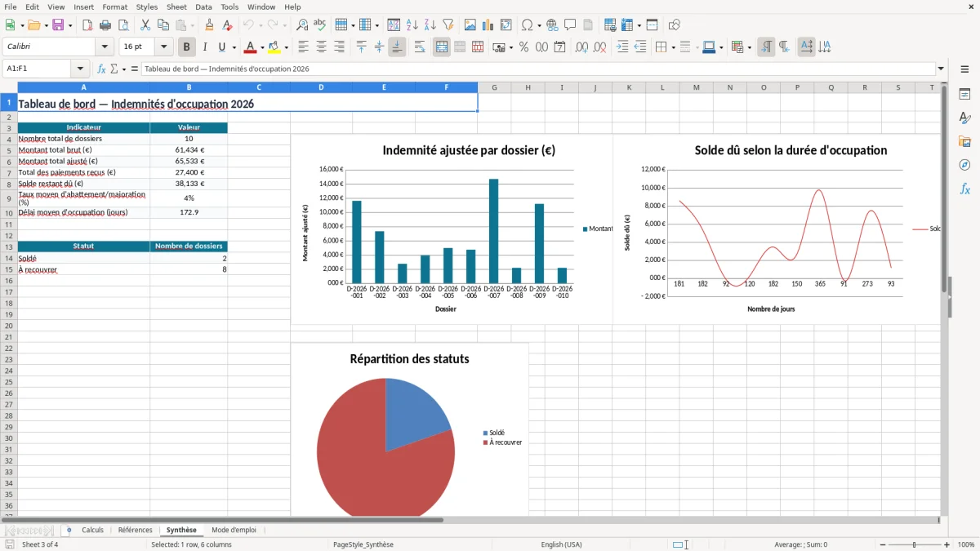Click the zoom slider
980x551 pixels.
pyautogui.click(x=915, y=544)
